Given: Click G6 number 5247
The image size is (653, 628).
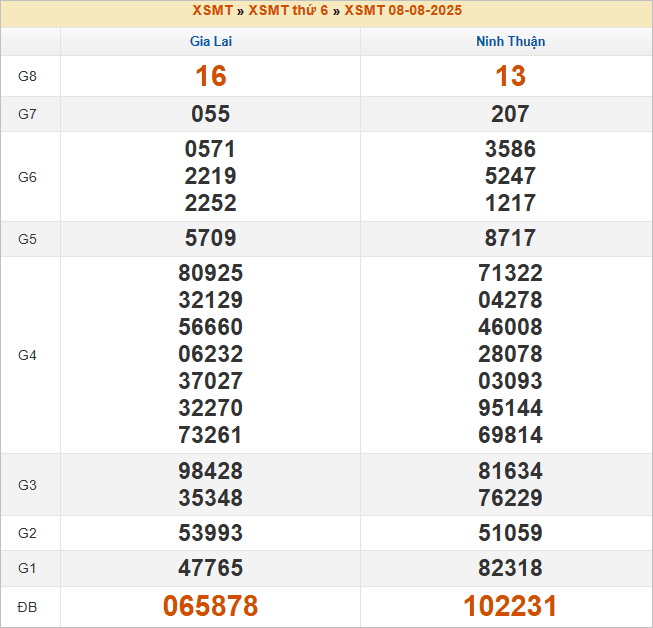Looking at the screenshot, I should [x=511, y=176].
